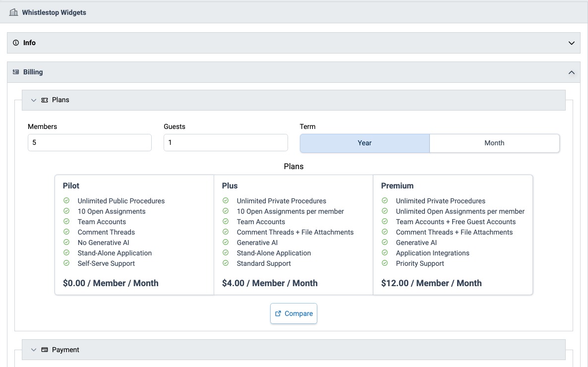Click check icon beside Pilot Comment Threads
The image size is (588, 367).
(66, 232)
